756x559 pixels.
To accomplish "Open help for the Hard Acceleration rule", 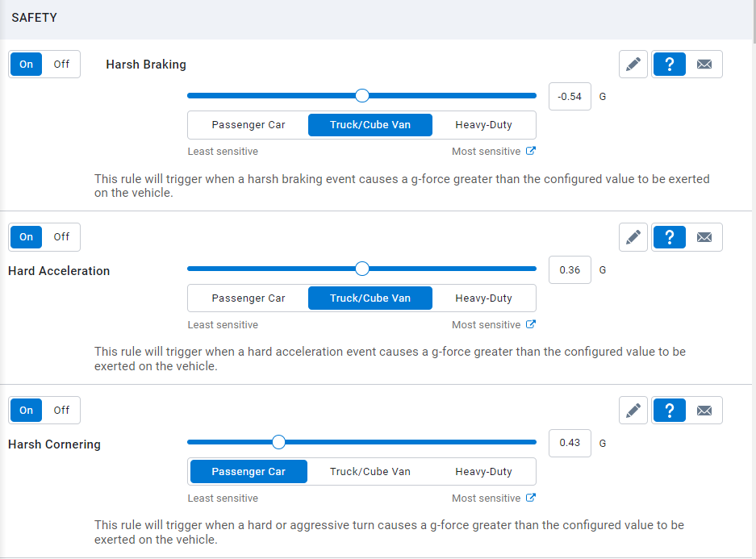I will (669, 236).
